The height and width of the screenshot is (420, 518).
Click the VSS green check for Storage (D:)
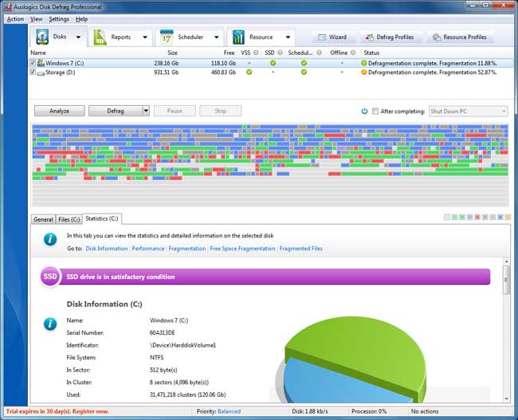[x=249, y=72]
